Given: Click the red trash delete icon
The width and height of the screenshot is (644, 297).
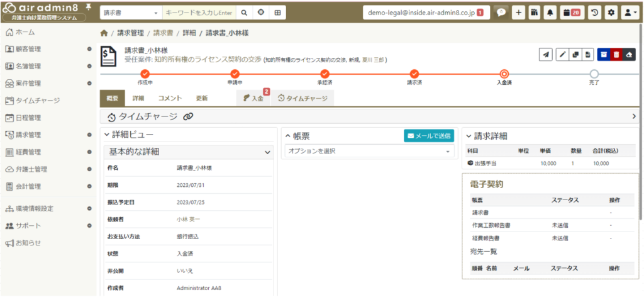Looking at the screenshot, I should coord(616,55).
